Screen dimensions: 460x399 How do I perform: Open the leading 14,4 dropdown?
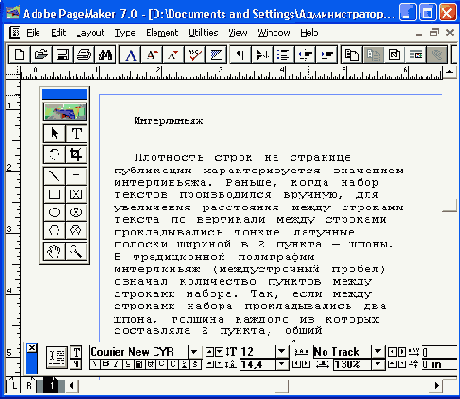(x=282, y=364)
